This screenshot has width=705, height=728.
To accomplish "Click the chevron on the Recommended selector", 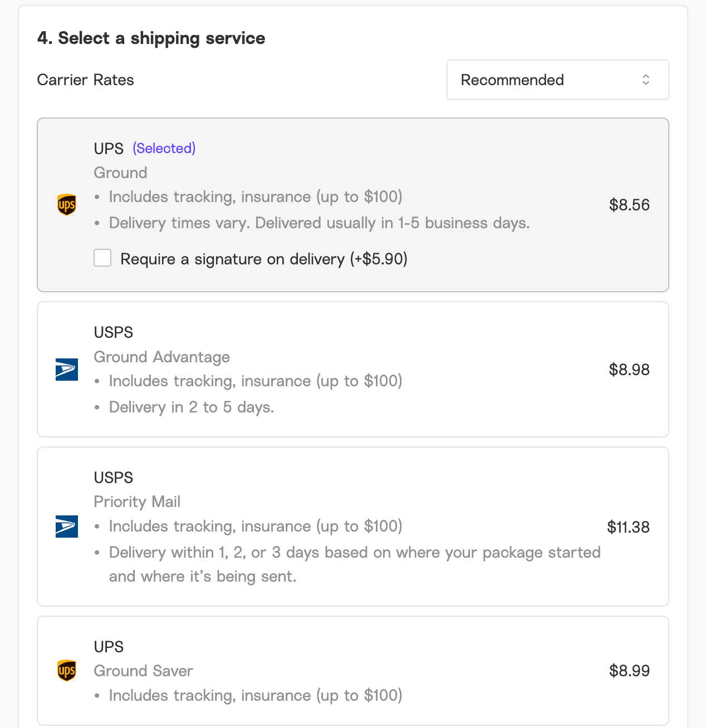I will [x=645, y=80].
